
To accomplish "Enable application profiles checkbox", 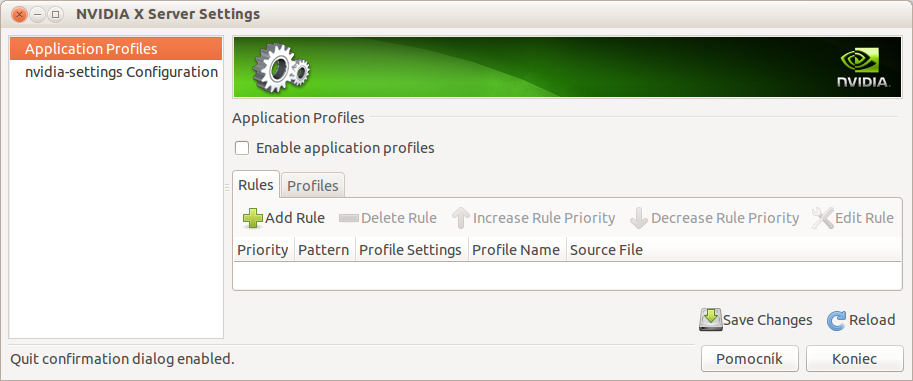I will coord(242,148).
